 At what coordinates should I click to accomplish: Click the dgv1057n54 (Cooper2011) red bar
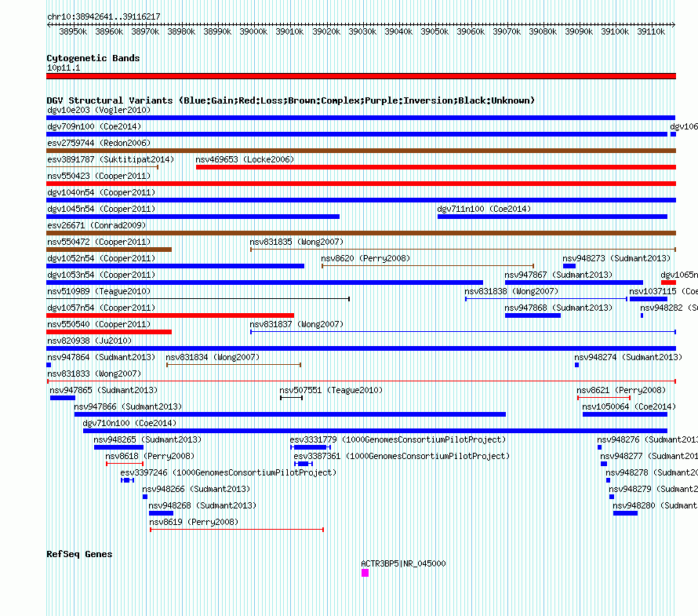pos(170,315)
